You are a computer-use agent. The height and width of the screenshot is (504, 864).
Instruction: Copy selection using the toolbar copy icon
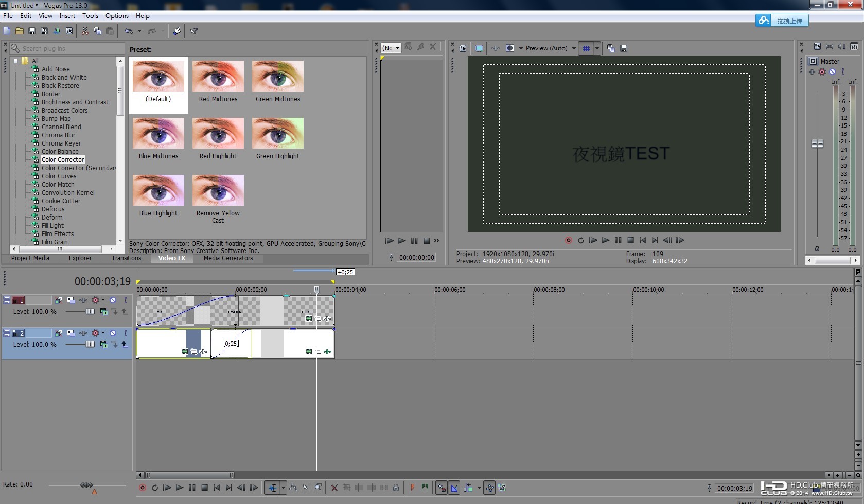(97, 31)
